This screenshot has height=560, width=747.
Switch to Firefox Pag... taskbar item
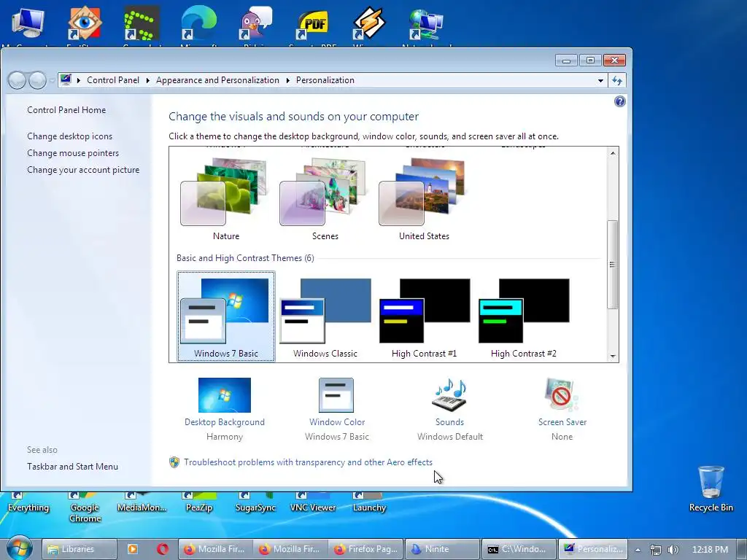click(x=366, y=549)
